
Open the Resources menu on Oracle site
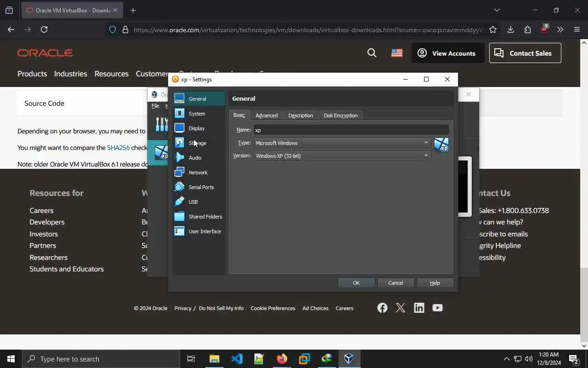click(112, 74)
